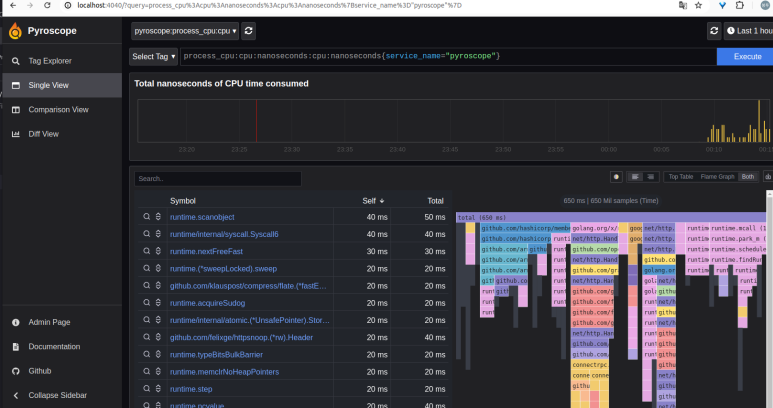Open the flame graph color mode palette
This screenshot has height=408, width=773.
tap(615, 177)
